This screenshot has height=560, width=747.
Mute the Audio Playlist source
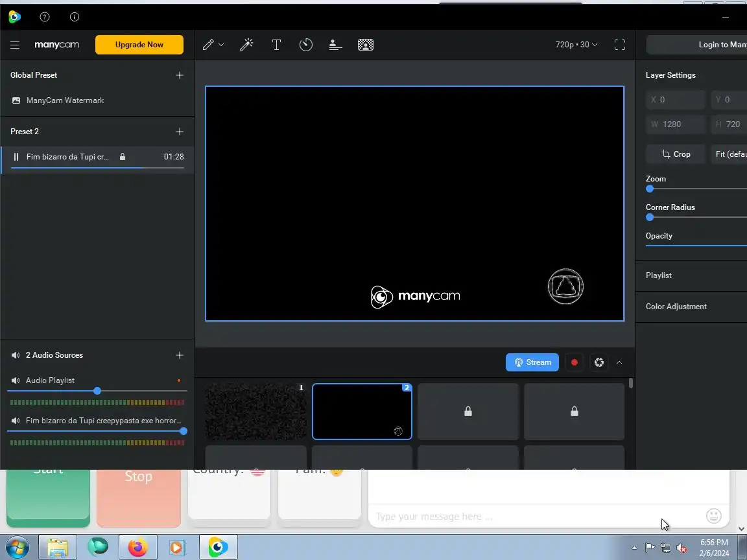[x=16, y=380]
